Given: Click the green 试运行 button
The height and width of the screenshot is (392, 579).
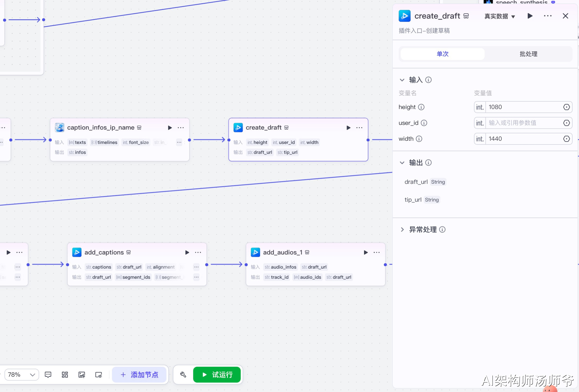Looking at the screenshot, I should coord(217,375).
